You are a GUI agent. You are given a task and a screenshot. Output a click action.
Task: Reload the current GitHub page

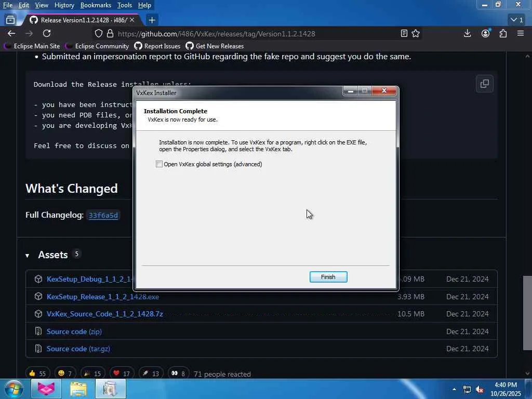[x=47, y=33]
